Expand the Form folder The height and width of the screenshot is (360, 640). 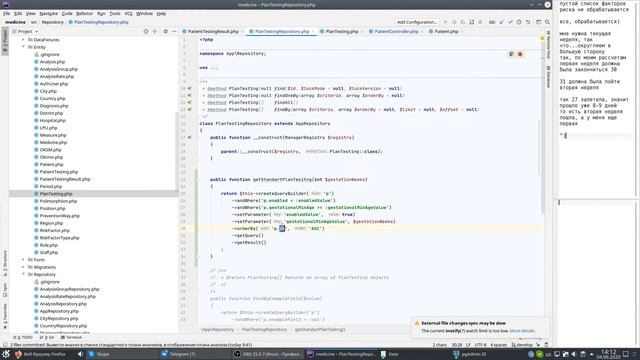point(23,260)
